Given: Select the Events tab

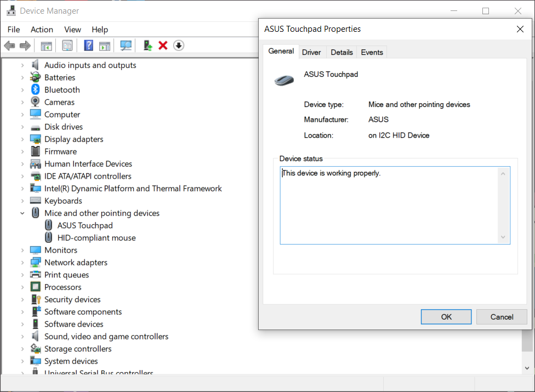Looking at the screenshot, I should tap(372, 52).
